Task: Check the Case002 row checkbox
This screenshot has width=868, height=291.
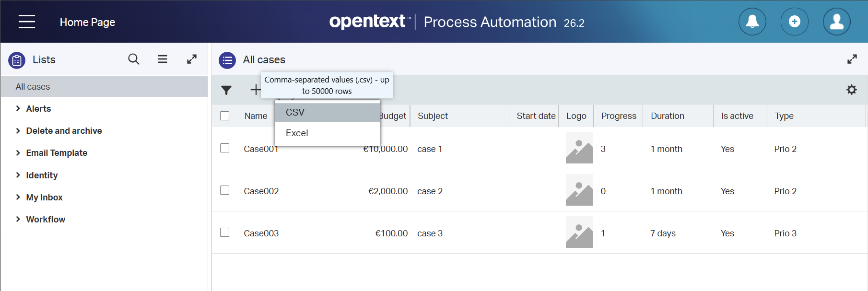Action: tap(224, 190)
